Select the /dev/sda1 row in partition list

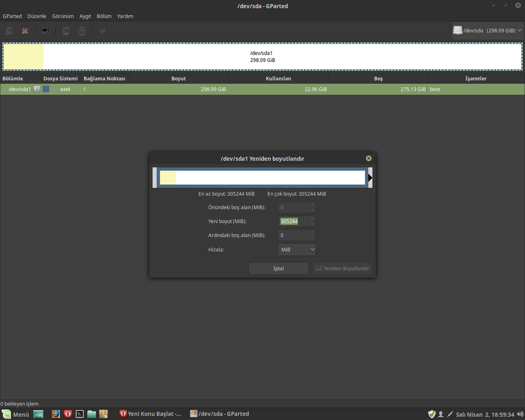(x=262, y=89)
